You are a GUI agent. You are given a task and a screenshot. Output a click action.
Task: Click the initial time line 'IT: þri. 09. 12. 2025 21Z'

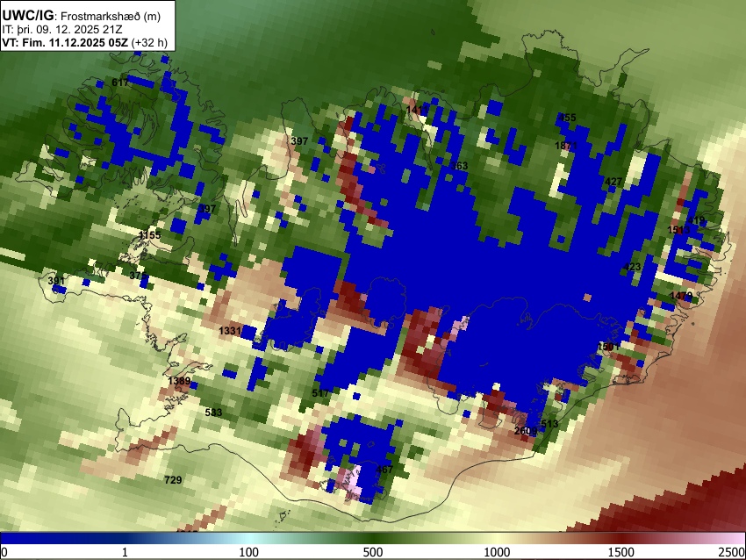pyautogui.click(x=61, y=30)
